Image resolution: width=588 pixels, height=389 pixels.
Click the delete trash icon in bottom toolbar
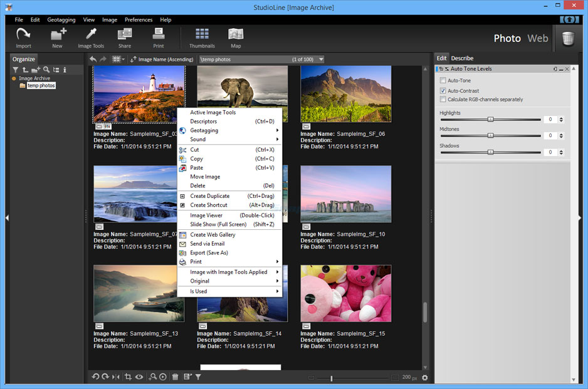[176, 376]
